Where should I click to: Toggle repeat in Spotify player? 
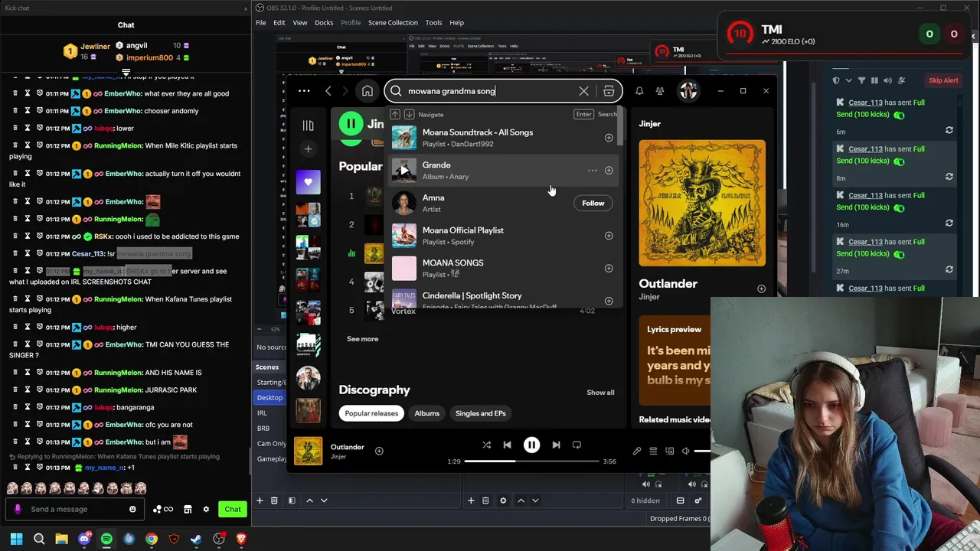577,445
